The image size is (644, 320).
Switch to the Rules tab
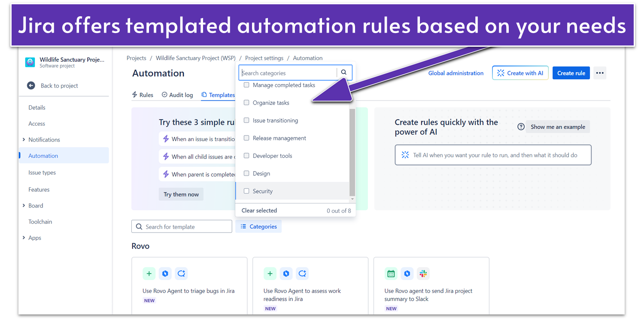click(143, 95)
